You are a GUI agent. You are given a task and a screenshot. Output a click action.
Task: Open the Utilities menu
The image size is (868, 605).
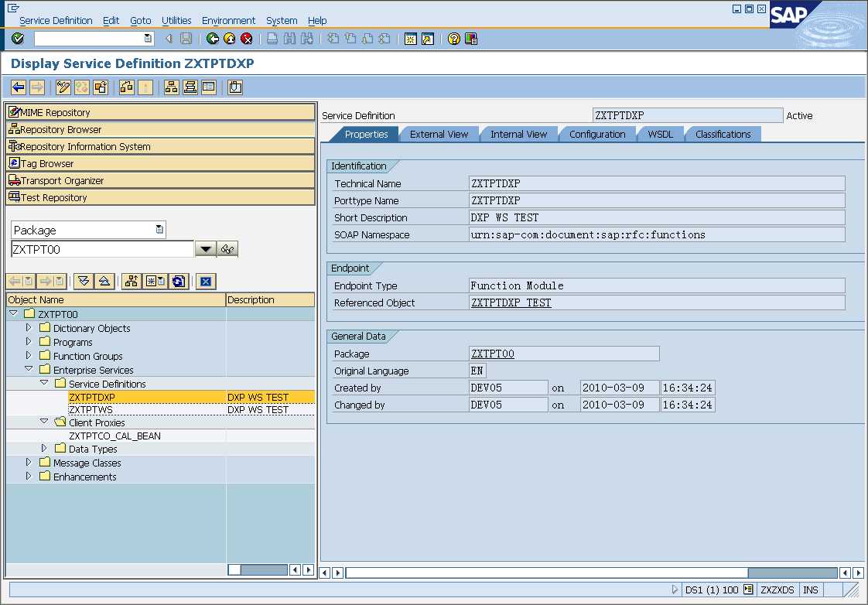tap(176, 20)
